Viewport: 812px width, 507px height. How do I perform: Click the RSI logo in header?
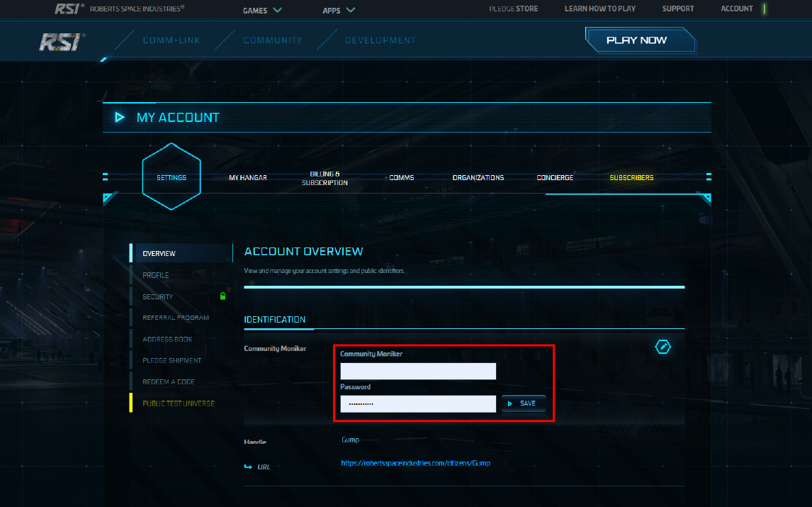tap(62, 41)
